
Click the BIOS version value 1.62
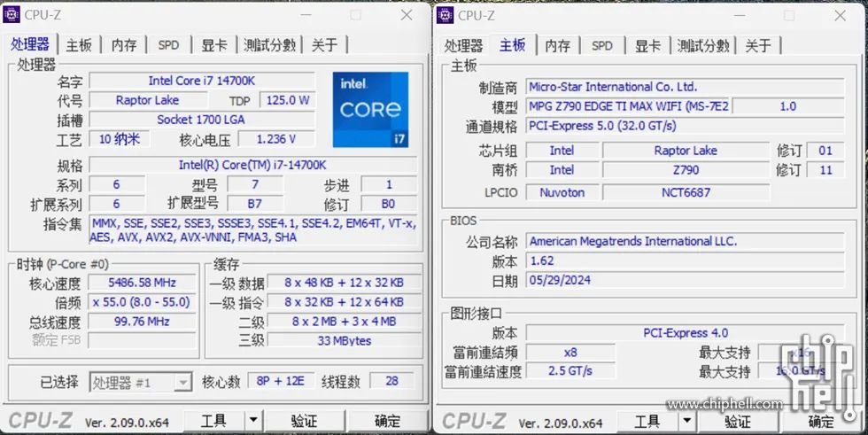coord(686,260)
